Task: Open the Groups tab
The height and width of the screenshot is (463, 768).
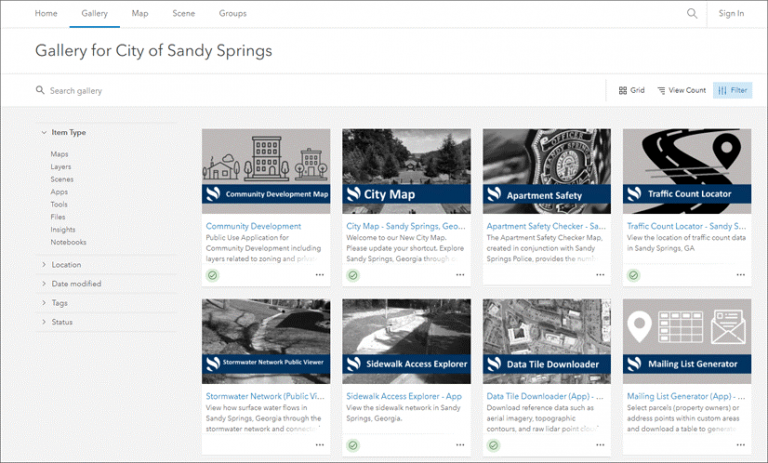Action: (x=233, y=13)
